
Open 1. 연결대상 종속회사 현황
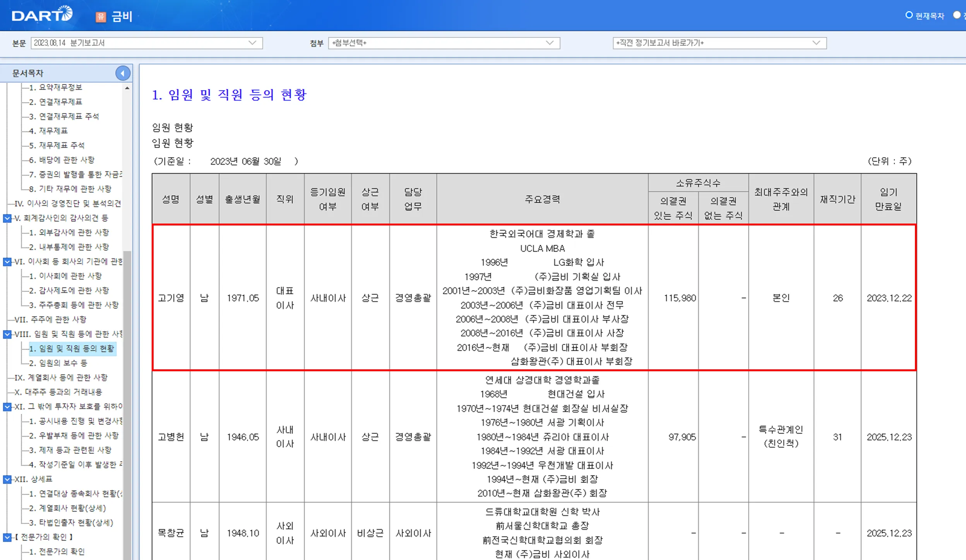tap(76, 494)
